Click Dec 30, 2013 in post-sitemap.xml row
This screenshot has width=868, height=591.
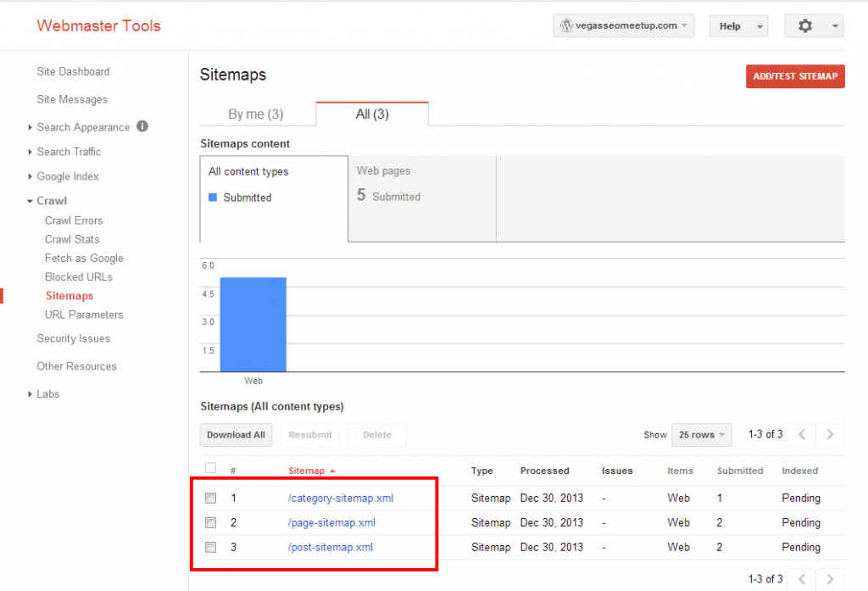551,547
